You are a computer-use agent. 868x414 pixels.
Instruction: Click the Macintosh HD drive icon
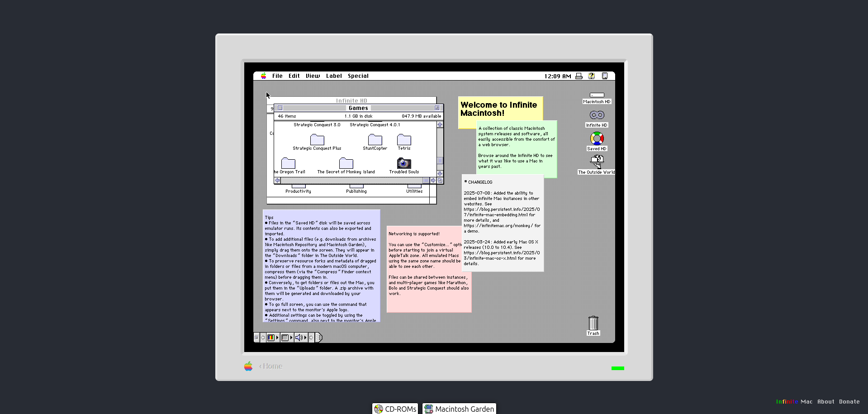coord(597,95)
